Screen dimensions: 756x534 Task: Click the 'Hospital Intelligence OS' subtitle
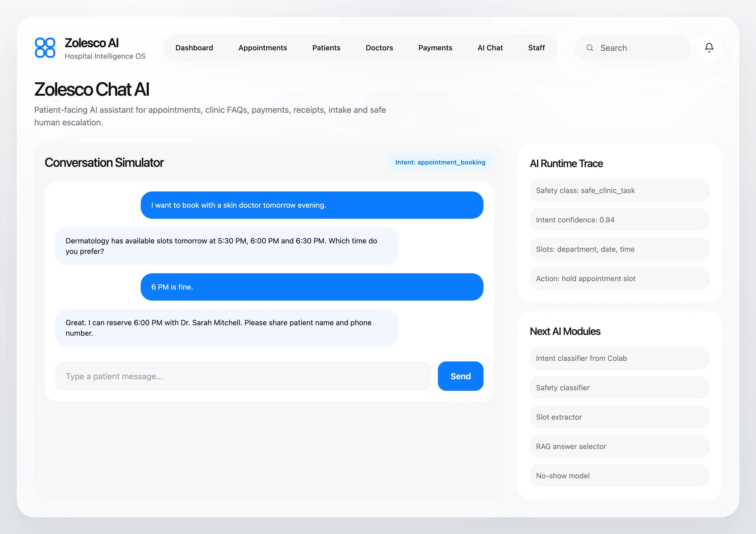click(x=105, y=56)
